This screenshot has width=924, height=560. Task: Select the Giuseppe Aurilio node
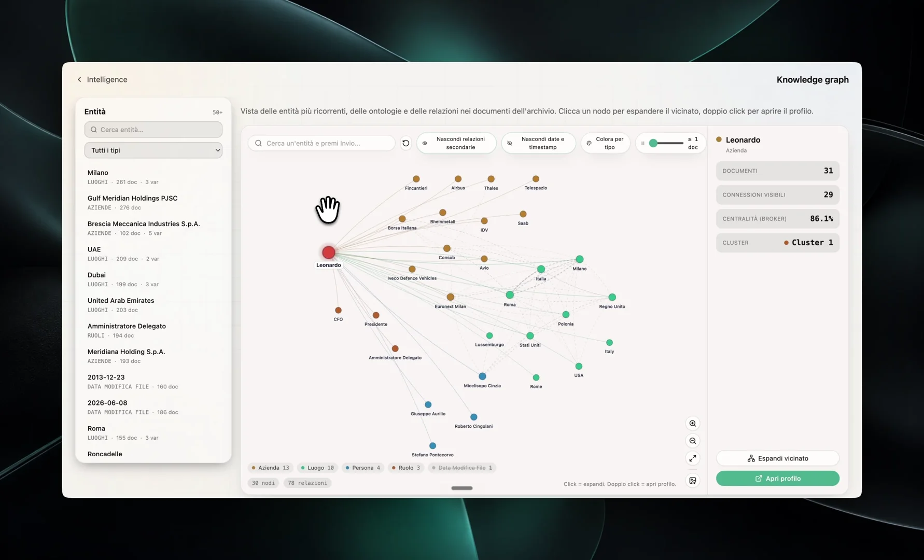tap(428, 405)
